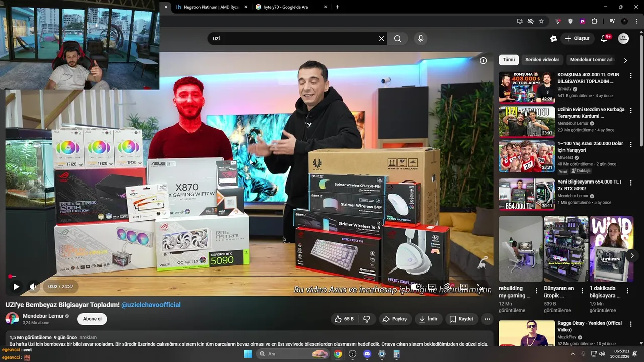Open the 'Ragga Oktay - Yeniden' video title
This screenshot has width=644, height=362.
pyautogui.click(x=590, y=326)
